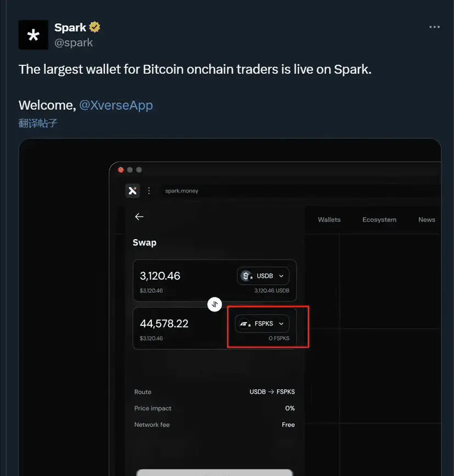The height and width of the screenshot is (476, 454).
Task: Click the spark.money address bar
Action: click(300, 191)
